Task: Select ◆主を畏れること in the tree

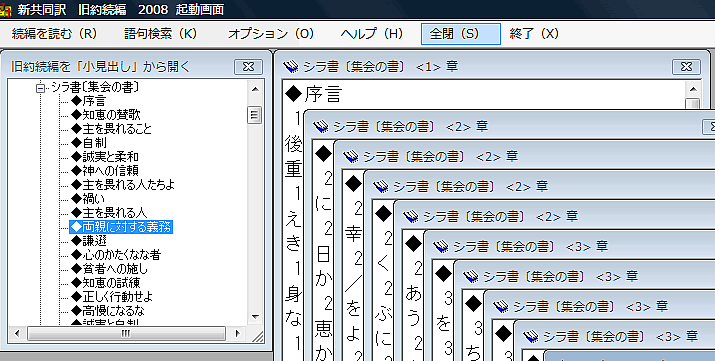Action: pyautogui.click(x=111, y=129)
